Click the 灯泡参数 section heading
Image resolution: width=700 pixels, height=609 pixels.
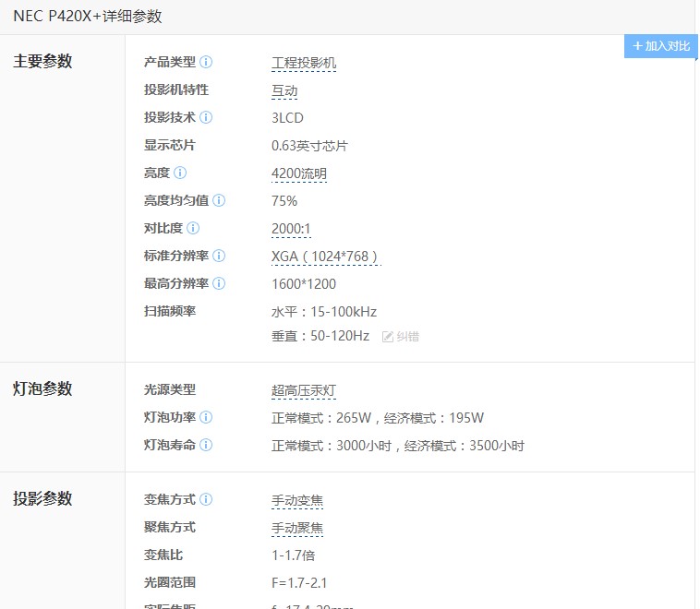(x=42, y=388)
